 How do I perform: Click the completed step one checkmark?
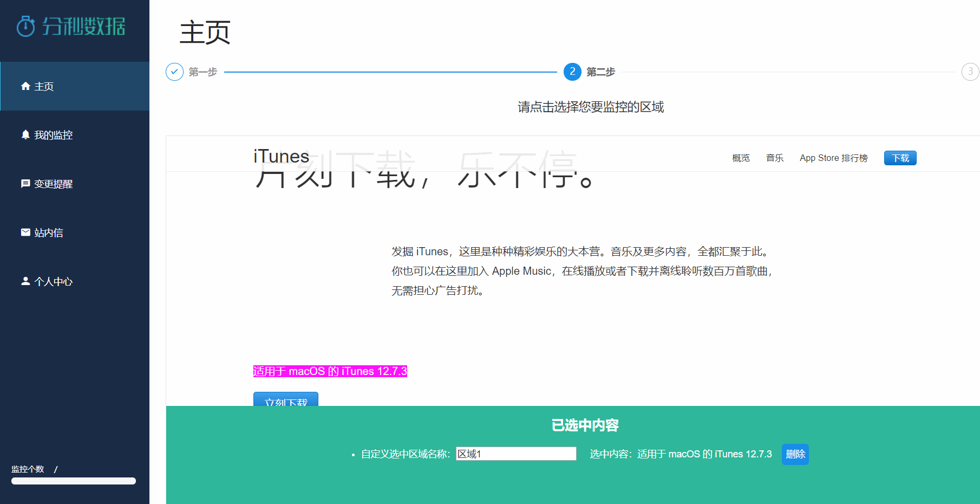coord(174,72)
